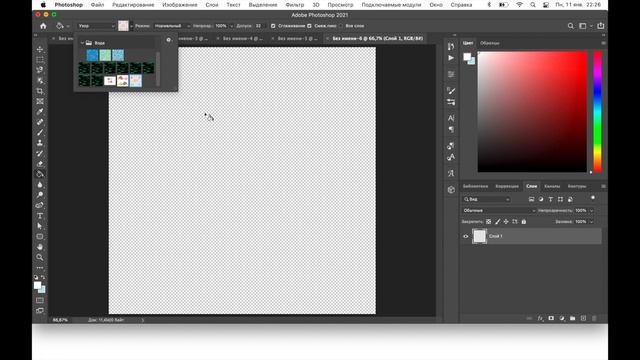Select the Horizontal Type tool
Screen dimensions: 640x360
point(40,216)
